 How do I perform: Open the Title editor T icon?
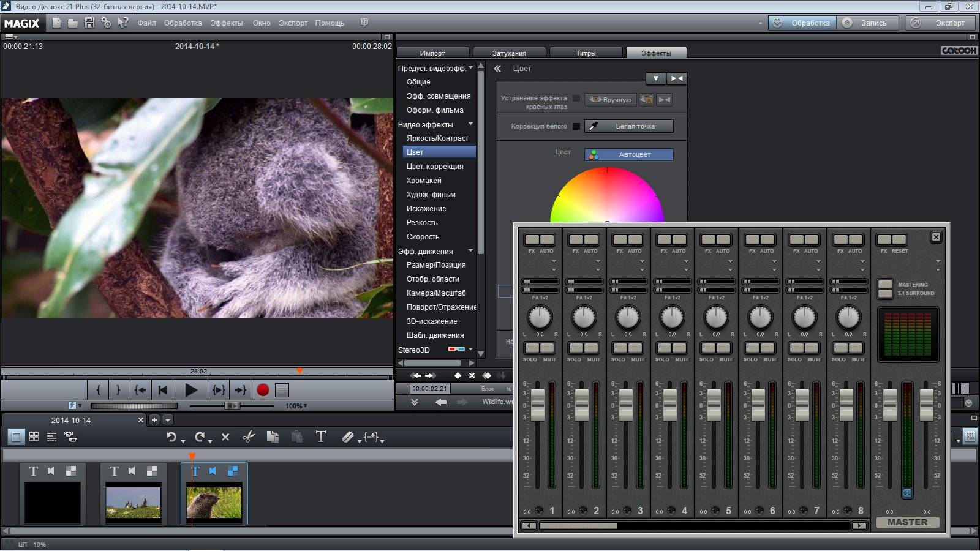[x=321, y=437]
